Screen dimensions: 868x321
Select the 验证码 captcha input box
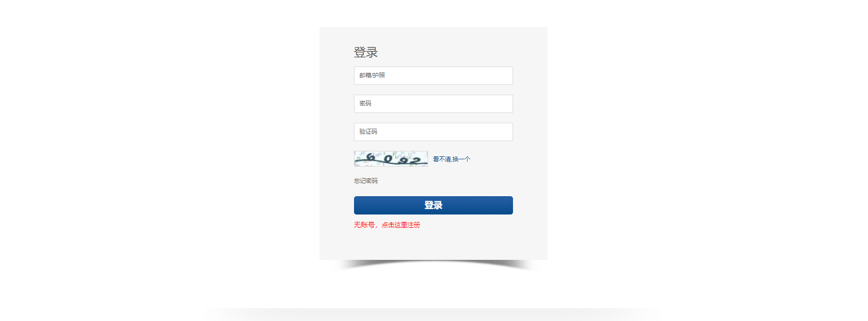point(433,132)
